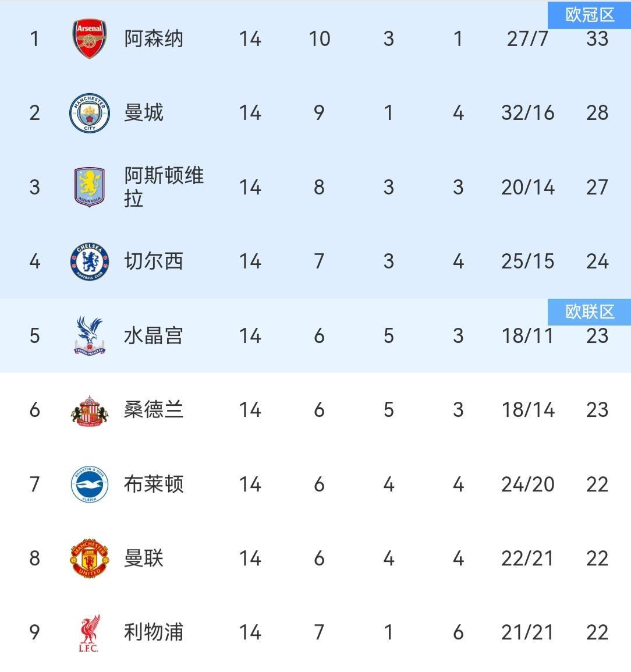Tap the Manchester City badge
631x672 pixels.
(x=89, y=113)
